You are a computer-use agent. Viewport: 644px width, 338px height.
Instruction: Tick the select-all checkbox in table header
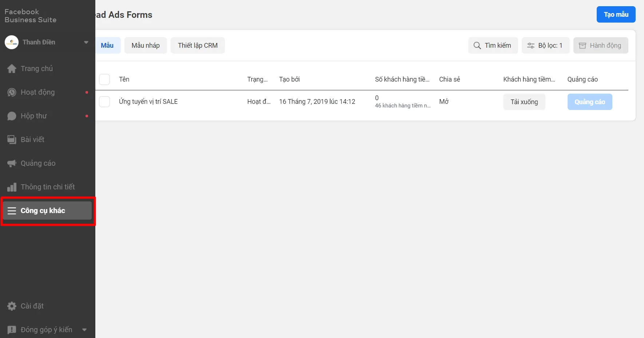pos(104,79)
